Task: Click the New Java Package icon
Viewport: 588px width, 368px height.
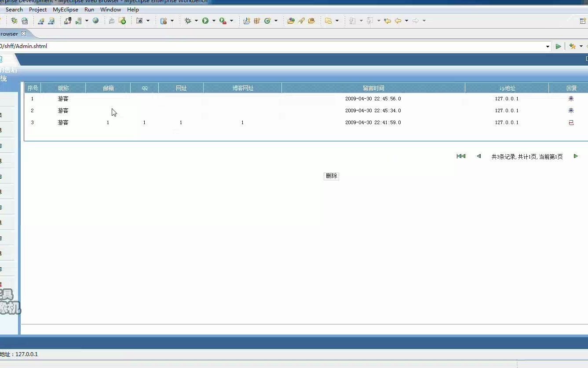Action: click(257, 21)
